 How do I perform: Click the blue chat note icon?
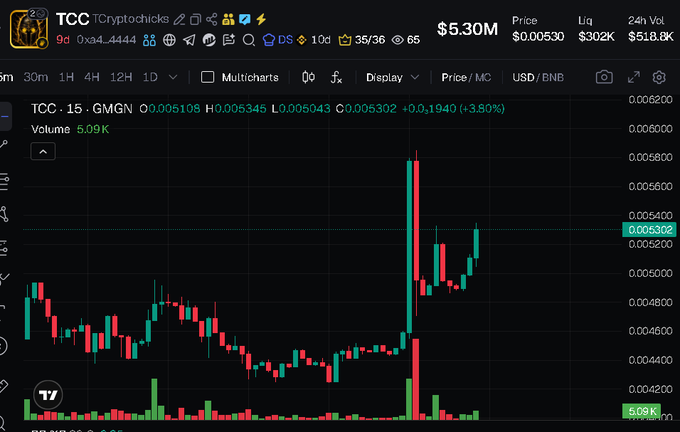[245, 19]
